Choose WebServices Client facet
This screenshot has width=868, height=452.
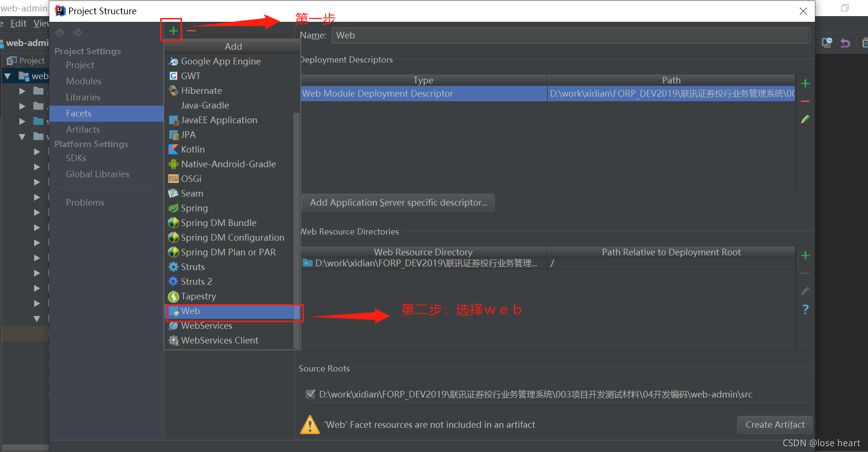[229, 340]
